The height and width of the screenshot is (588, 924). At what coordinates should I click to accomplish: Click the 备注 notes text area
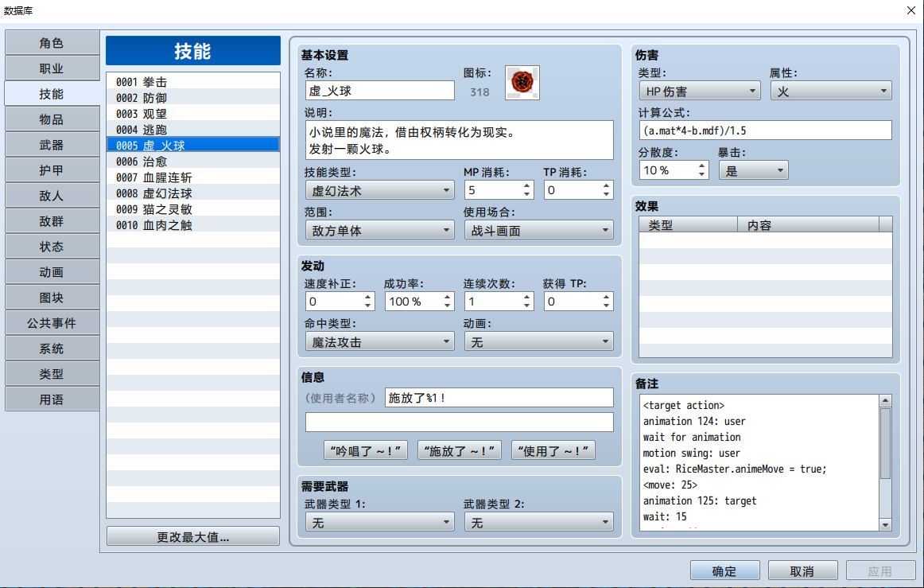click(x=759, y=462)
